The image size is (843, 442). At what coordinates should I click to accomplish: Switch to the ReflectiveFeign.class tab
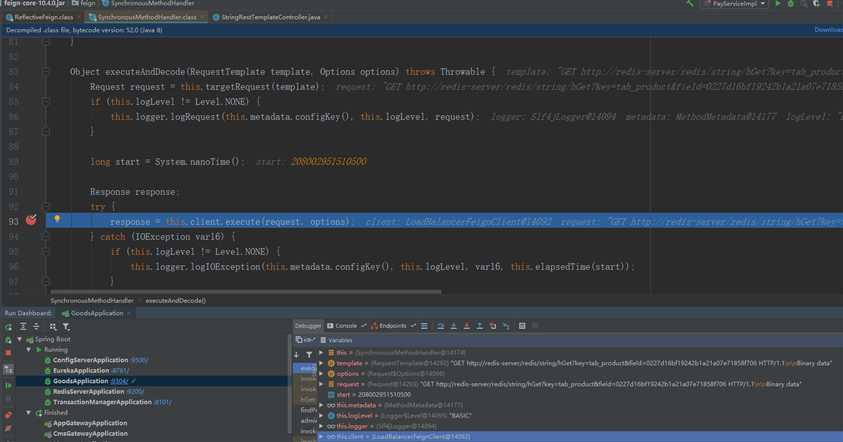(x=40, y=17)
